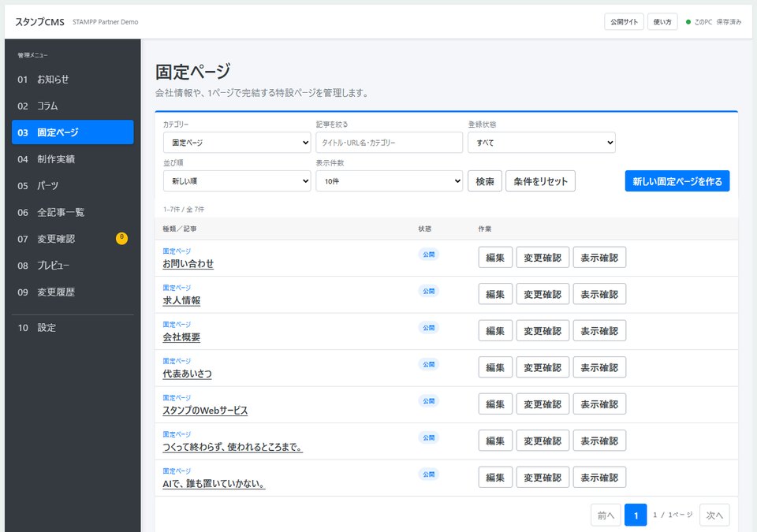Open 公開サイト button in top header
Image resolution: width=757 pixels, height=532 pixels.
[x=624, y=22]
